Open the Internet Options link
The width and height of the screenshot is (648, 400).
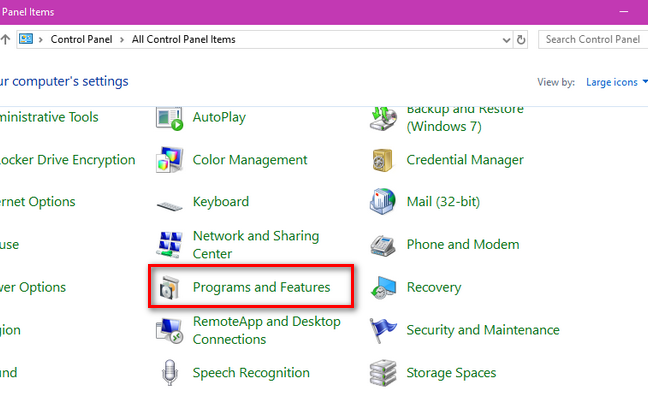coord(38,202)
